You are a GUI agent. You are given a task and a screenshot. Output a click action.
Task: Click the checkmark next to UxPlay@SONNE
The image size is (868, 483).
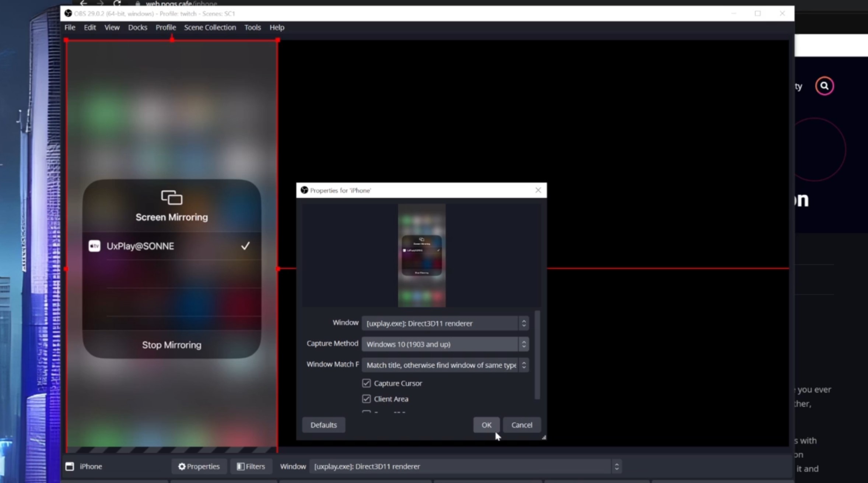pyautogui.click(x=245, y=246)
